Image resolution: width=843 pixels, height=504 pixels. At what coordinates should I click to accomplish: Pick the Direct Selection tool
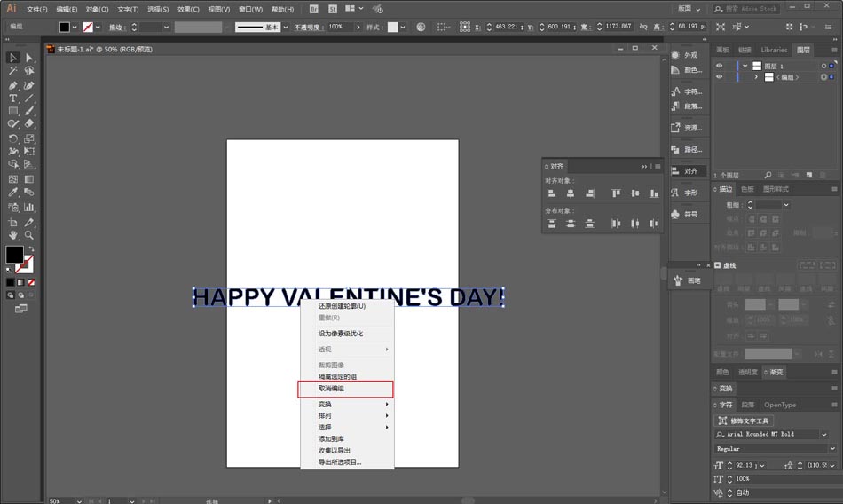coord(29,58)
